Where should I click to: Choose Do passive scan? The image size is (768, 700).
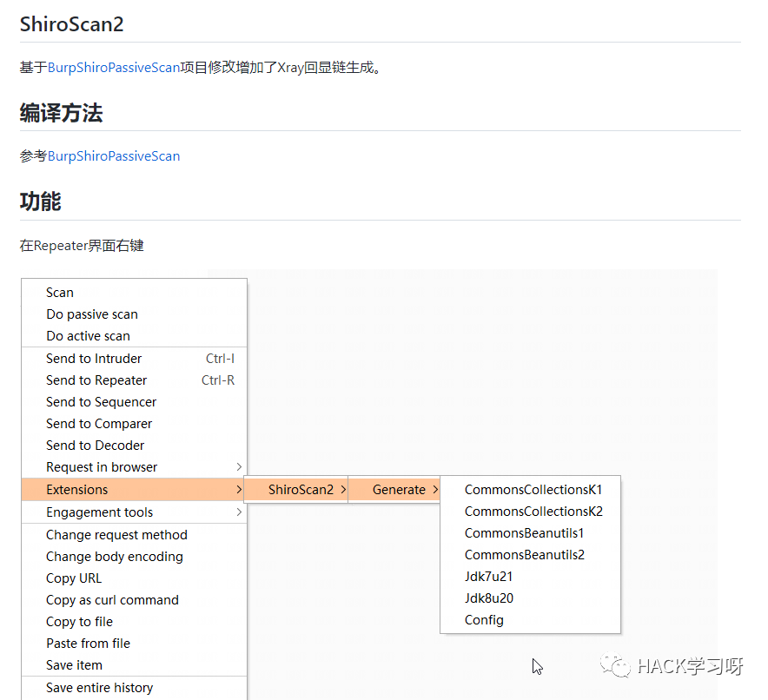point(134,314)
